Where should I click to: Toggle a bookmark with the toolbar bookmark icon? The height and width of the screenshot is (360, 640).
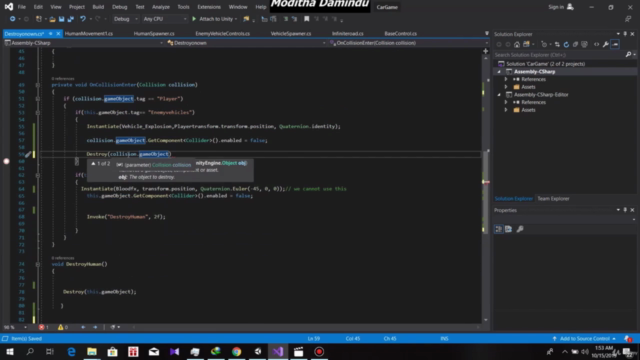coord(307,19)
